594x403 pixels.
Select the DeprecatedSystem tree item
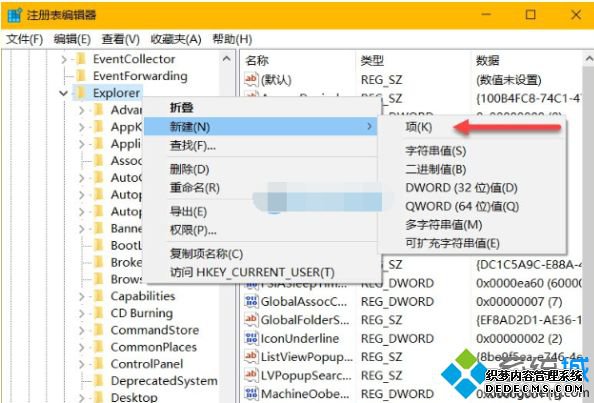tap(164, 381)
